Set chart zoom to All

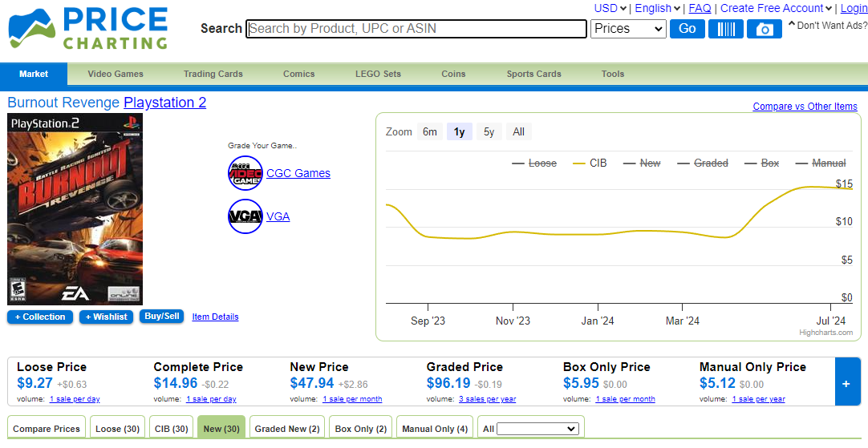[519, 131]
